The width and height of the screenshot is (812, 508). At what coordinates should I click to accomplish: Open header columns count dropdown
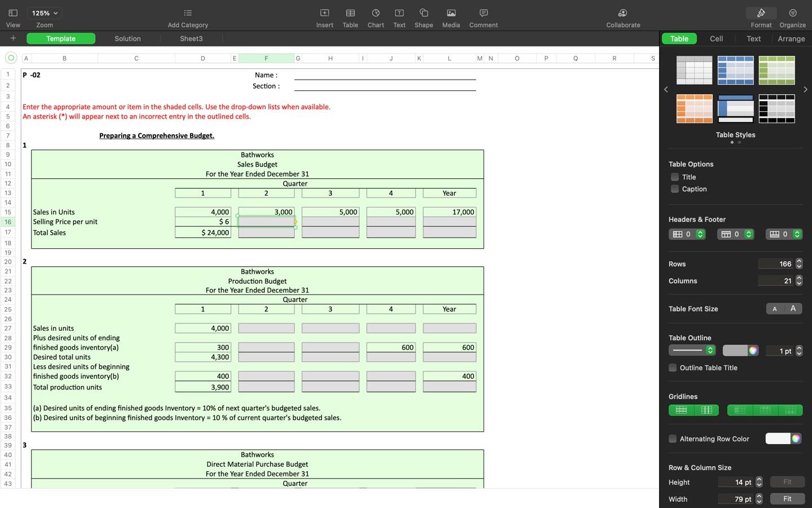tap(687, 234)
